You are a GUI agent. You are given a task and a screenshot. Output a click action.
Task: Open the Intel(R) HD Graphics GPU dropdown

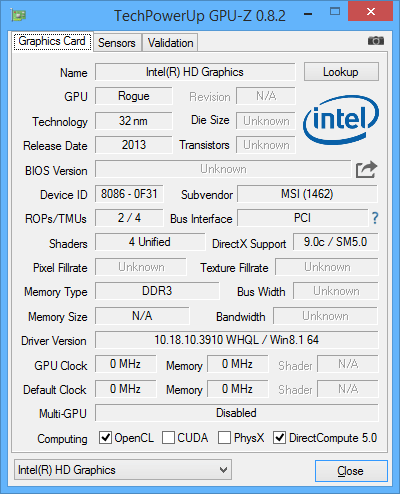tap(123, 470)
